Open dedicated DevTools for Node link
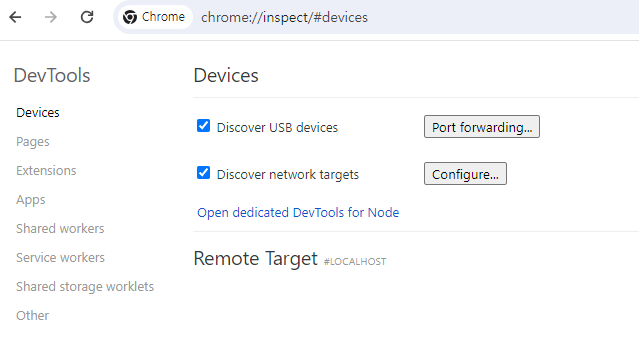This screenshot has width=639, height=364. pos(298,212)
